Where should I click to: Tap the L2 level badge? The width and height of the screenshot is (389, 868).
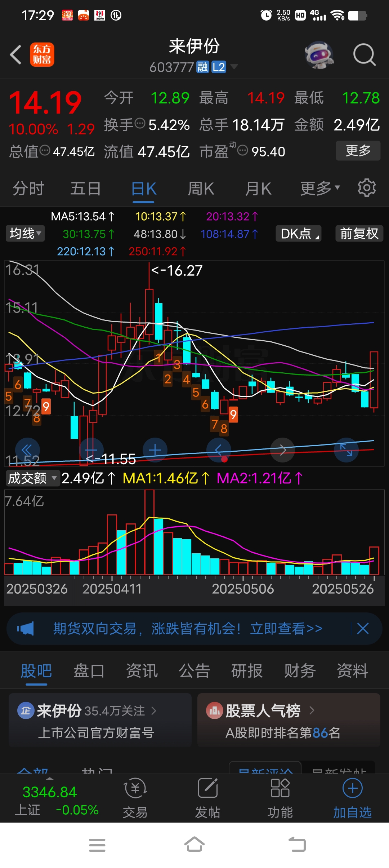219,67
